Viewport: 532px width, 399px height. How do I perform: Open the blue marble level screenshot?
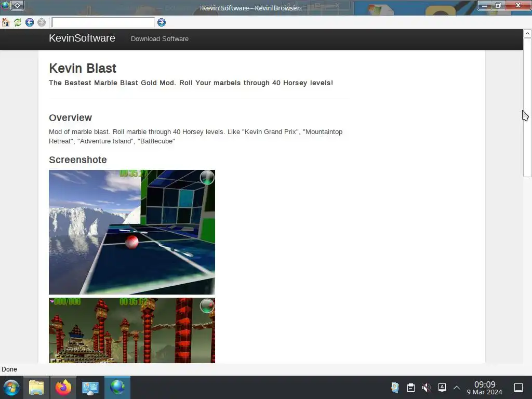coord(132,232)
